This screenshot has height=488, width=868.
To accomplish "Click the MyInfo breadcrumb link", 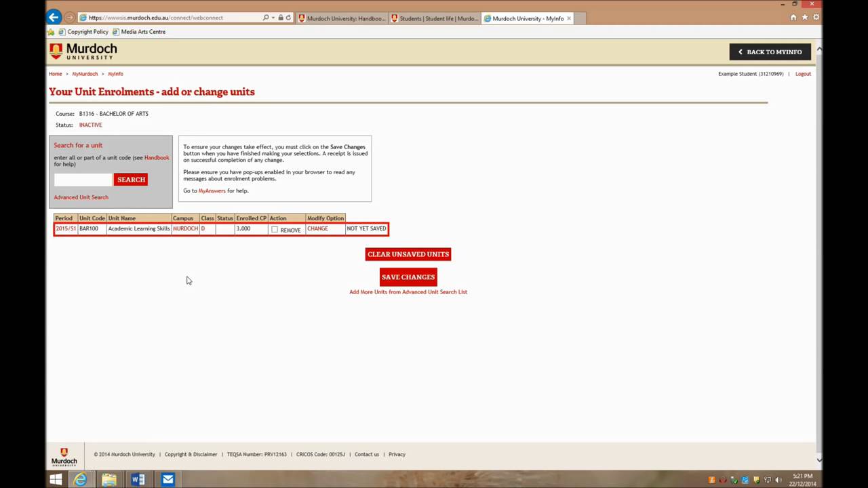I will (x=115, y=74).
